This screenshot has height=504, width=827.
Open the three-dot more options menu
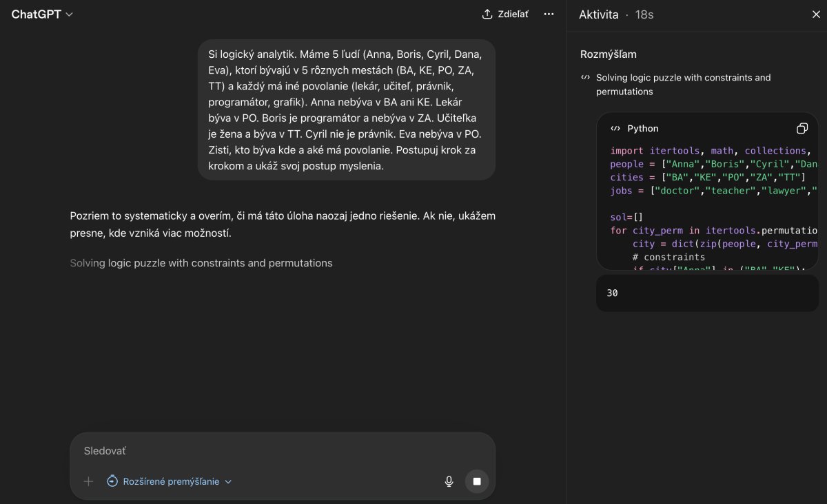coord(549,14)
